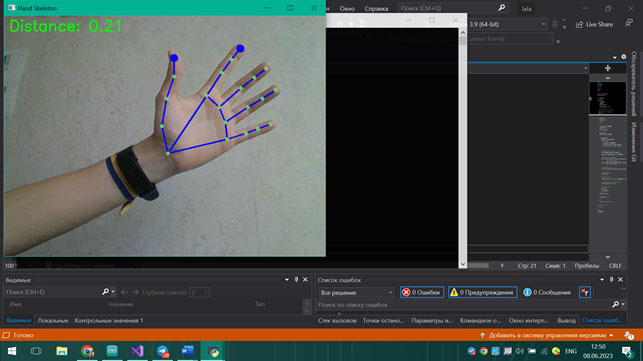Viewport: 643px width, 361px height.
Task: Open the Вывод output tab
Action: pyautogui.click(x=566, y=320)
